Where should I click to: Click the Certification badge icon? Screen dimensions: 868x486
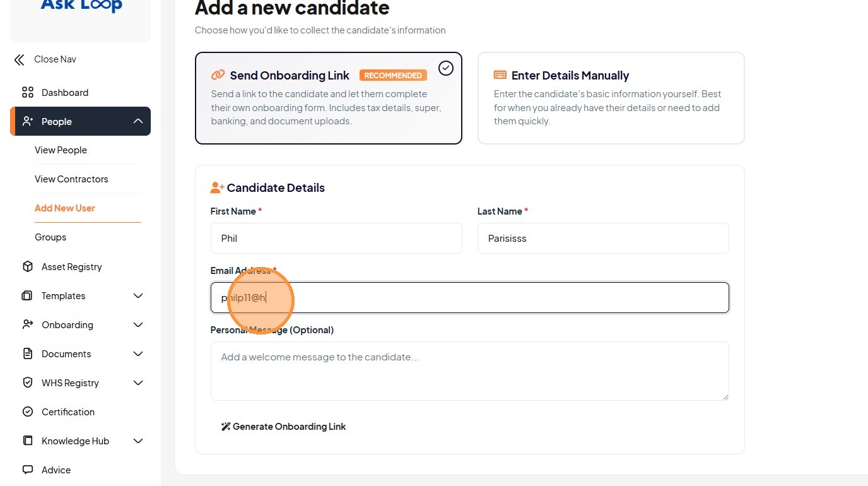[28, 412]
